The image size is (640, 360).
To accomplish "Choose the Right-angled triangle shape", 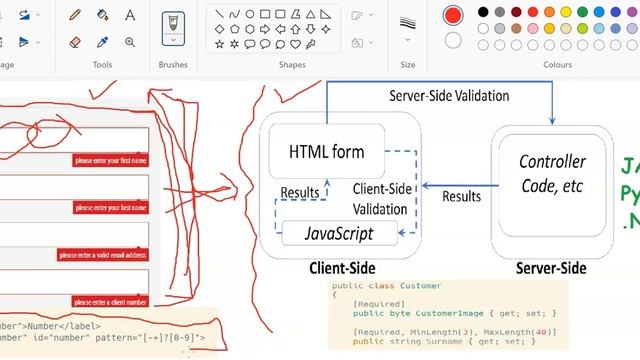I will pos(325,15).
